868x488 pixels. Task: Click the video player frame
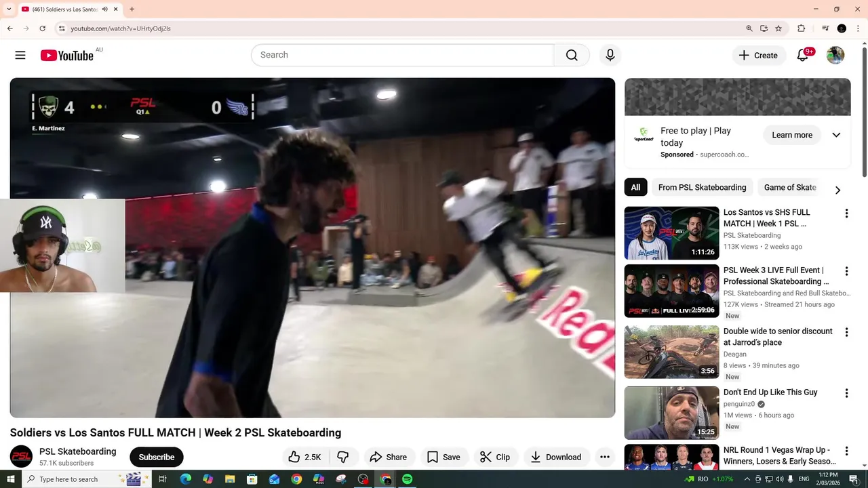[x=313, y=247]
